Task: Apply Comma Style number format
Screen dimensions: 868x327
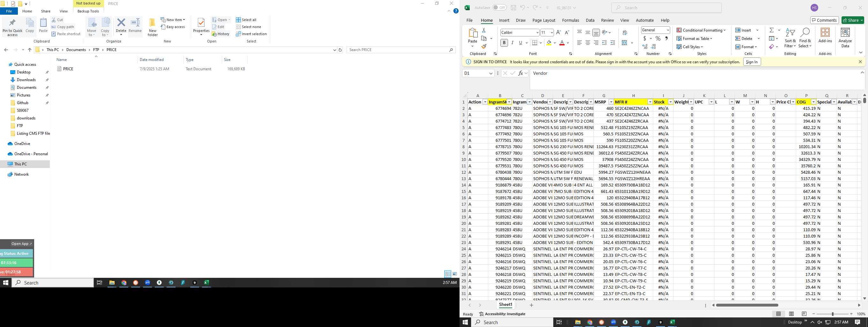Action: 667,38
